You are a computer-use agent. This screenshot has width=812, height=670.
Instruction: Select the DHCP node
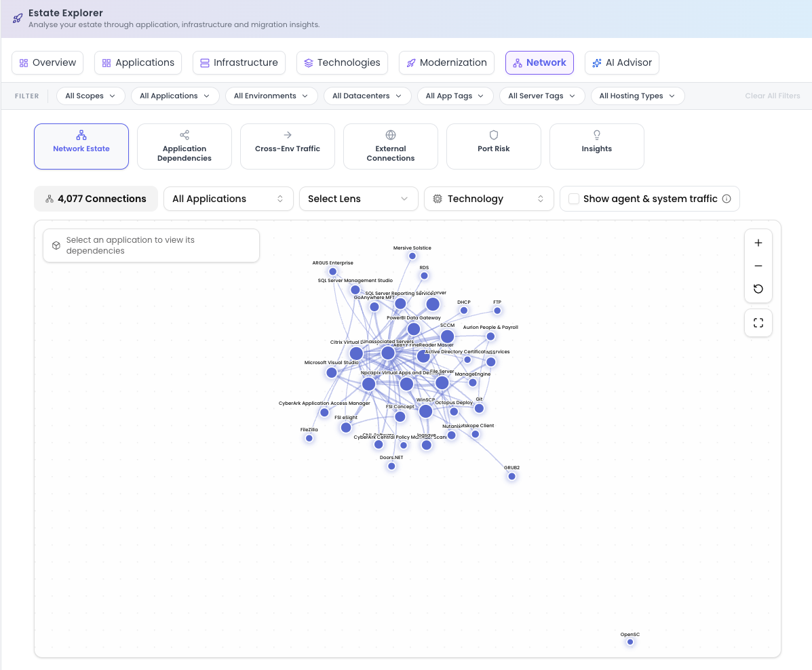point(464,310)
